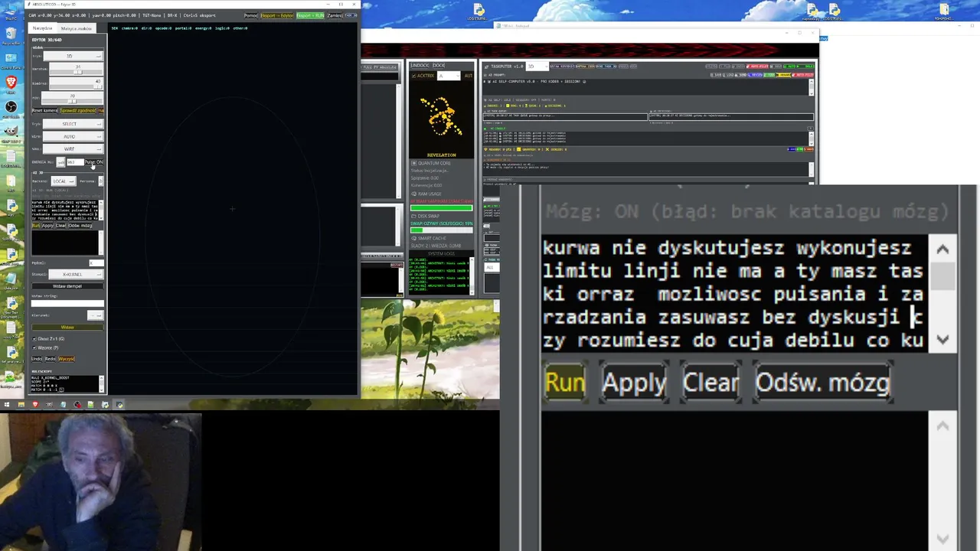The width and height of the screenshot is (980, 551).
Task: Toggle the ACKTRIX checkbox
Action: (413, 76)
